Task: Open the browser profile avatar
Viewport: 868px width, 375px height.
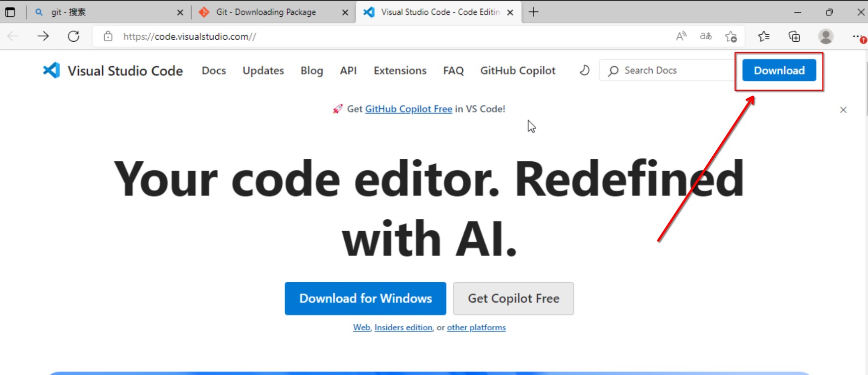Action: pos(826,36)
